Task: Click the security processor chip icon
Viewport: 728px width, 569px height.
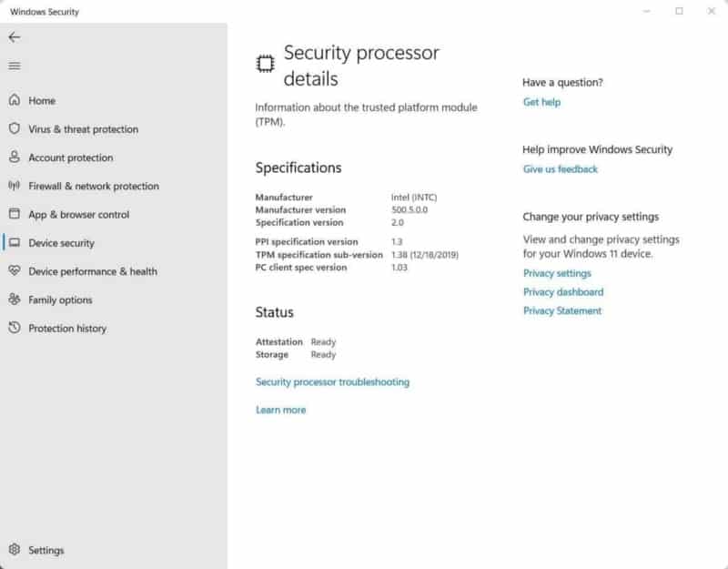Action: coord(266,63)
